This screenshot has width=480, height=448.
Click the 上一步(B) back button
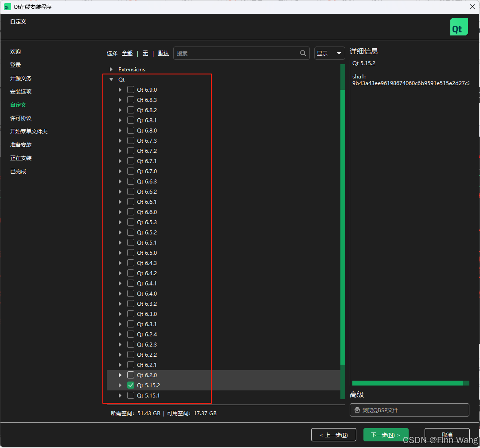click(x=334, y=435)
